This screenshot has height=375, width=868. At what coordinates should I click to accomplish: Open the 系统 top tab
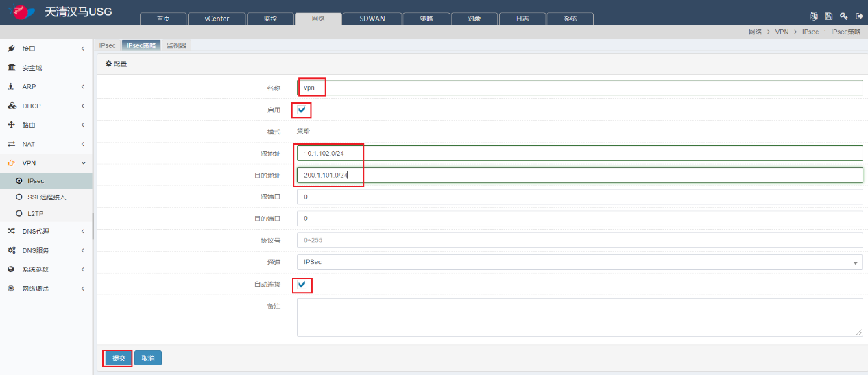click(x=570, y=19)
